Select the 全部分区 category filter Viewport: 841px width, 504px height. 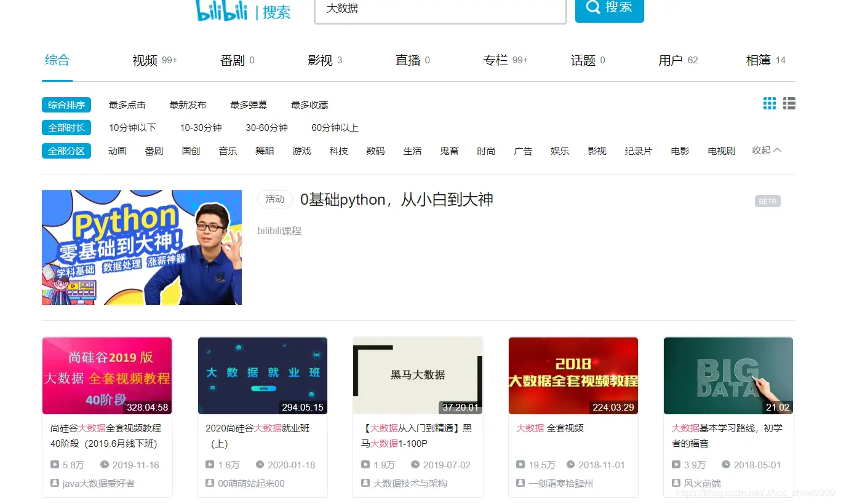click(x=66, y=151)
